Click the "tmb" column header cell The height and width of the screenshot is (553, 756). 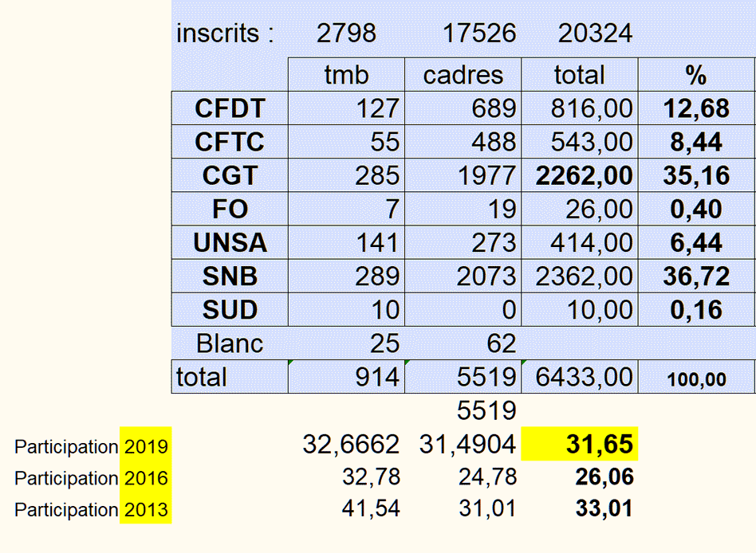tap(346, 75)
